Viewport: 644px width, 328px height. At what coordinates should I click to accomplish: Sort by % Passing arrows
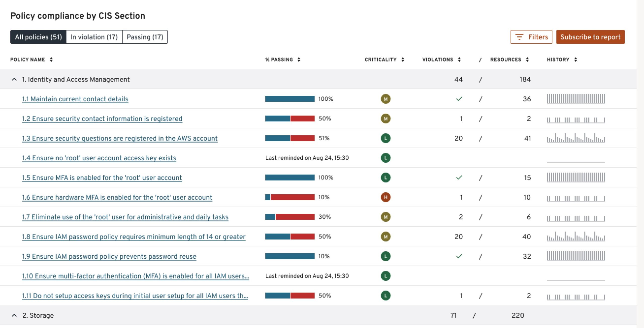[x=299, y=60]
